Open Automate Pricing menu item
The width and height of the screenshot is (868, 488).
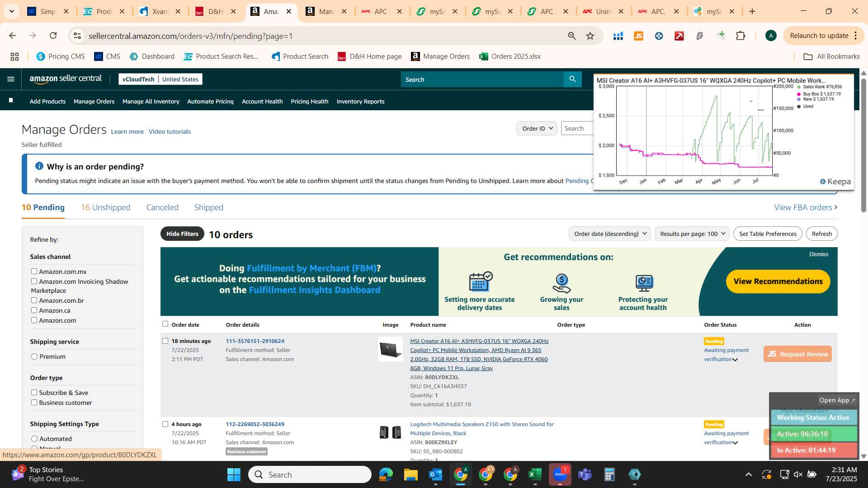click(x=210, y=101)
